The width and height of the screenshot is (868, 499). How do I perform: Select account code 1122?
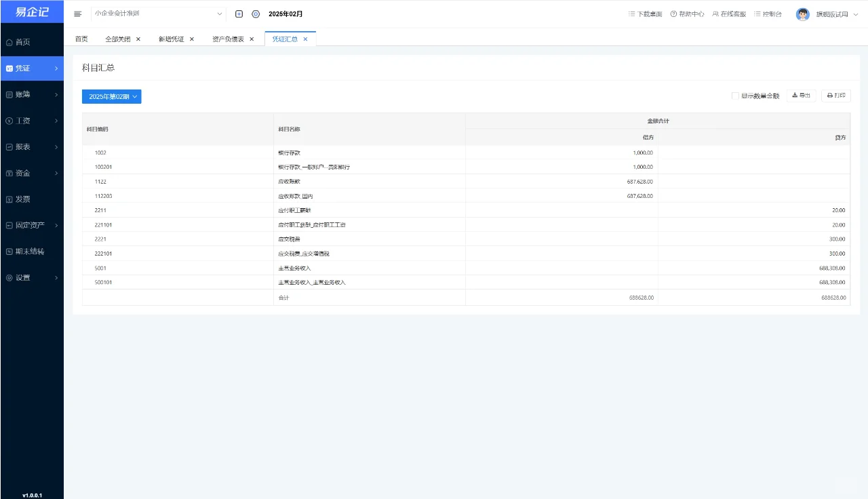[x=100, y=182]
